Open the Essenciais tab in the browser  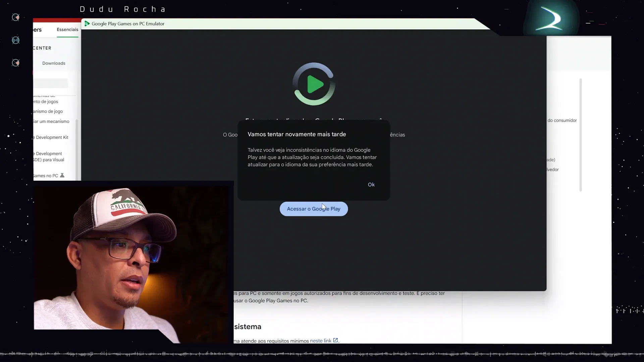coord(67,29)
